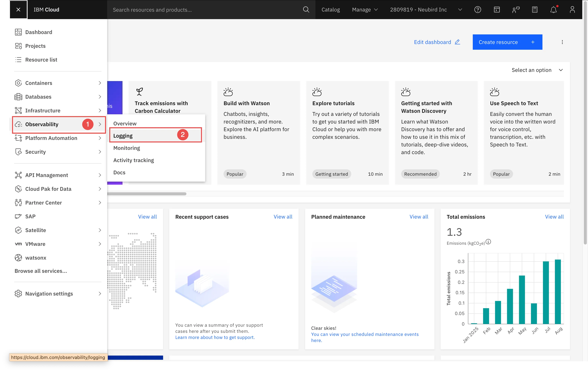Click the Infrastructure icon
Image resolution: width=588 pixels, height=372 pixels.
18,110
